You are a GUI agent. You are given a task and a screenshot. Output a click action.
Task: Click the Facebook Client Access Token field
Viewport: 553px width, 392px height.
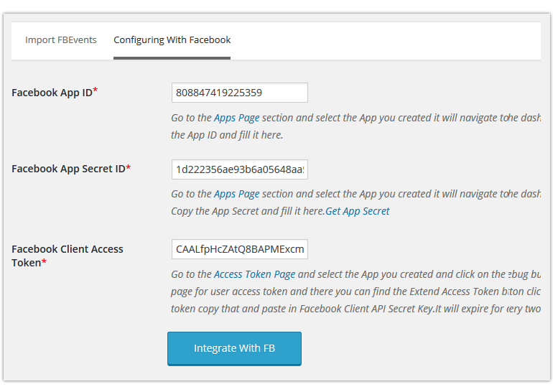240,249
